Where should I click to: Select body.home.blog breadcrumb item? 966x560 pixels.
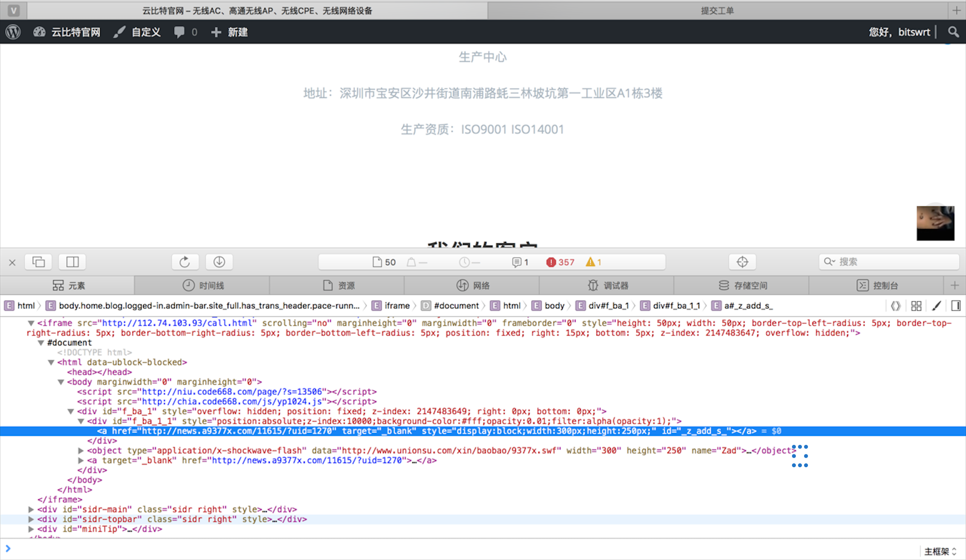coord(203,306)
